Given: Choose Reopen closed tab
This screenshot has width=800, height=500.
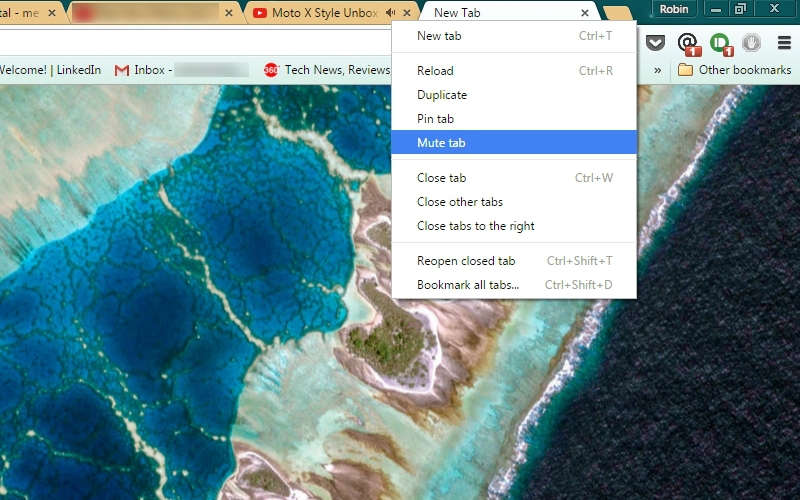Looking at the screenshot, I should (466, 261).
